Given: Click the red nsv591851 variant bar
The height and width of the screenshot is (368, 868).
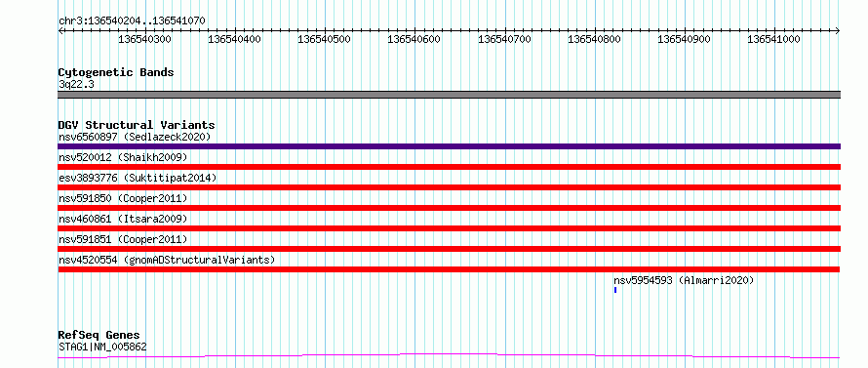Looking at the screenshot, I should [x=449, y=249].
